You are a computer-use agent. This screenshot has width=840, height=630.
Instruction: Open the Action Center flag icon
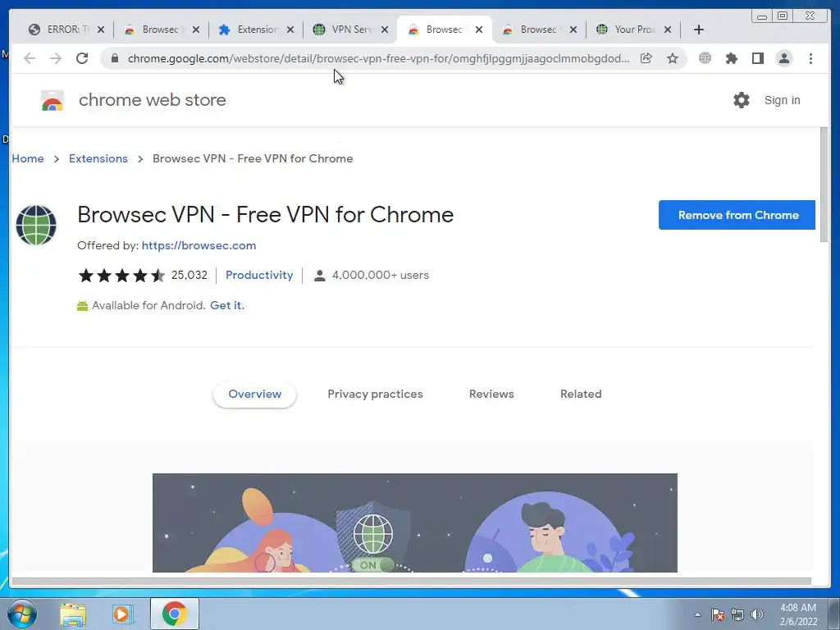[x=717, y=614]
